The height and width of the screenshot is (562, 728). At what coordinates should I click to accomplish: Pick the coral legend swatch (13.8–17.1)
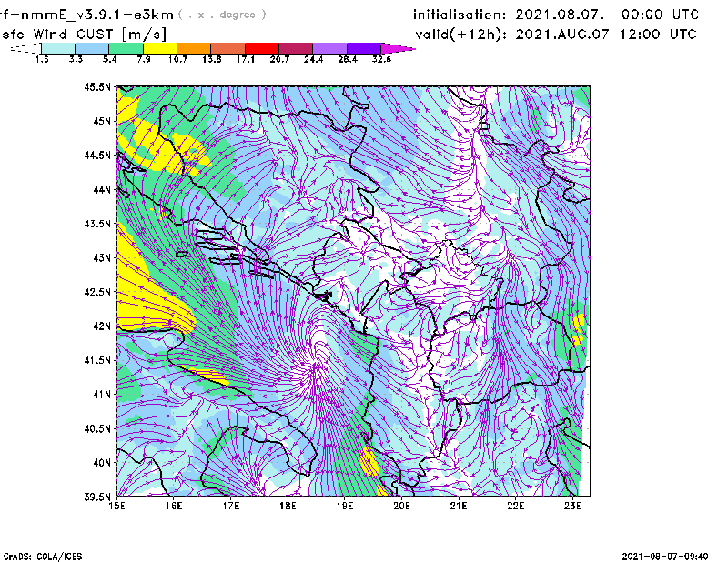pos(228,48)
